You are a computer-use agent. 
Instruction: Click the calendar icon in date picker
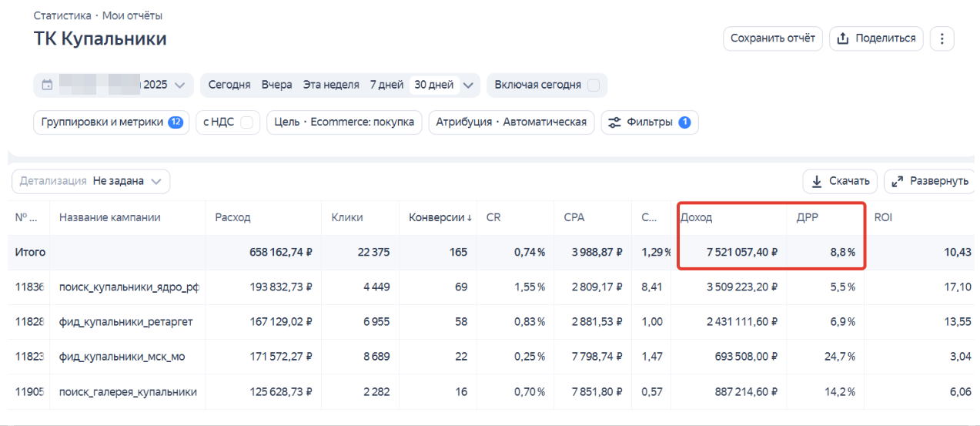pyautogui.click(x=47, y=85)
